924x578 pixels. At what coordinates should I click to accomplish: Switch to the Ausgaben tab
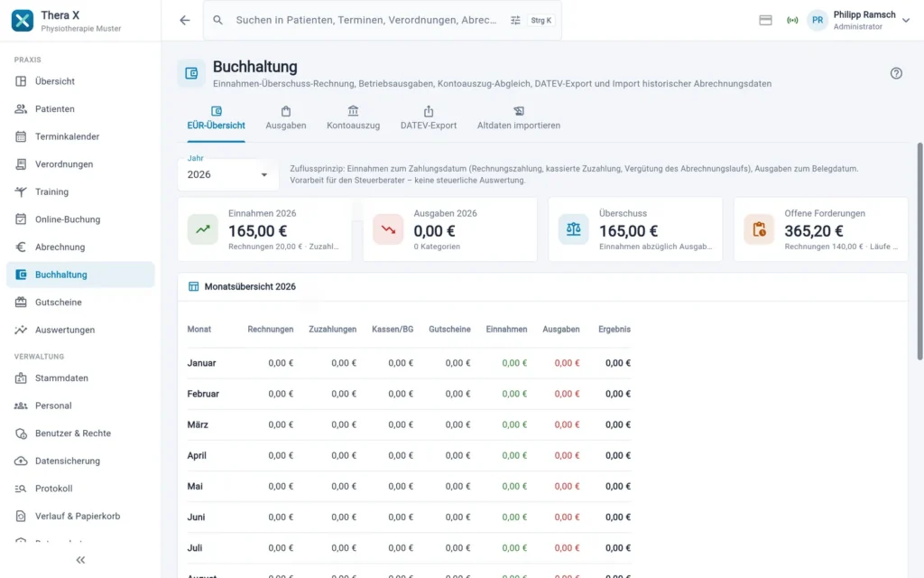(x=286, y=118)
